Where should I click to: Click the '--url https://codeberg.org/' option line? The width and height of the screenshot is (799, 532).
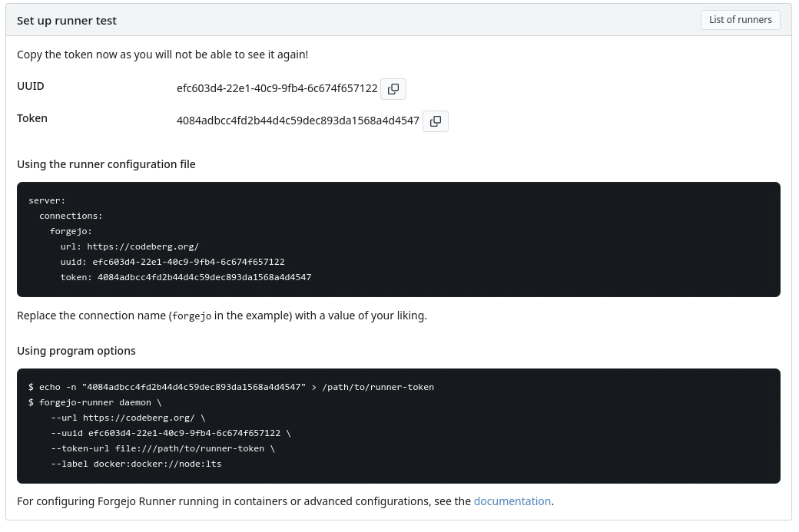(128, 418)
